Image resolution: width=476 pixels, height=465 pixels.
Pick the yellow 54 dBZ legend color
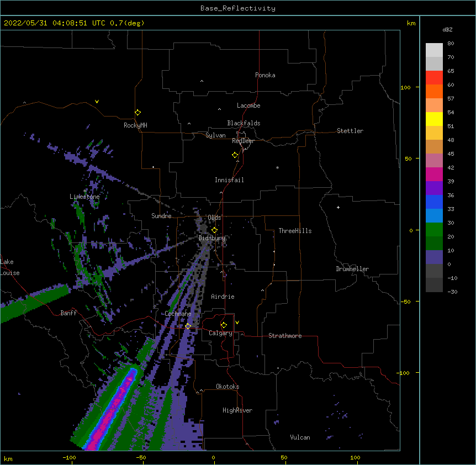click(x=434, y=119)
